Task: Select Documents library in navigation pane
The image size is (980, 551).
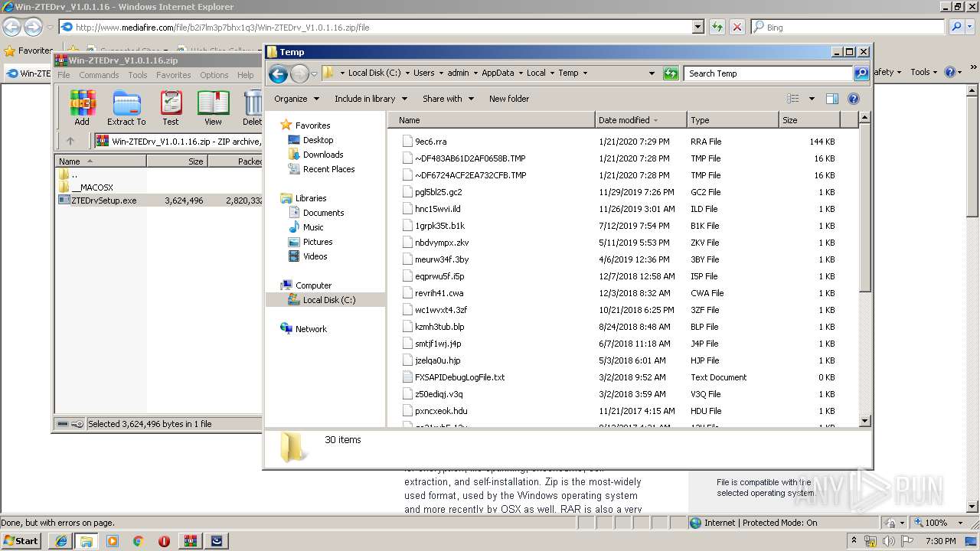Action: tap(323, 213)
